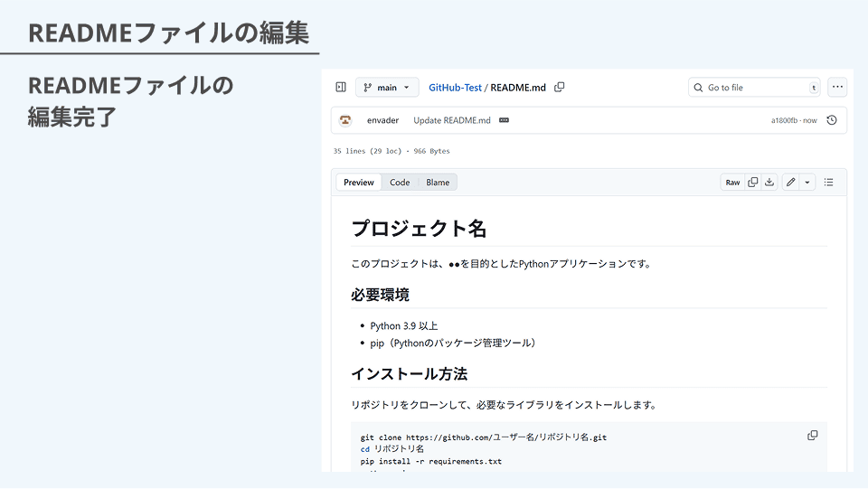Viewport: 868px width, 489px height.
Task: Expand the commit message details ellipsis
Action: click(504, 120)
